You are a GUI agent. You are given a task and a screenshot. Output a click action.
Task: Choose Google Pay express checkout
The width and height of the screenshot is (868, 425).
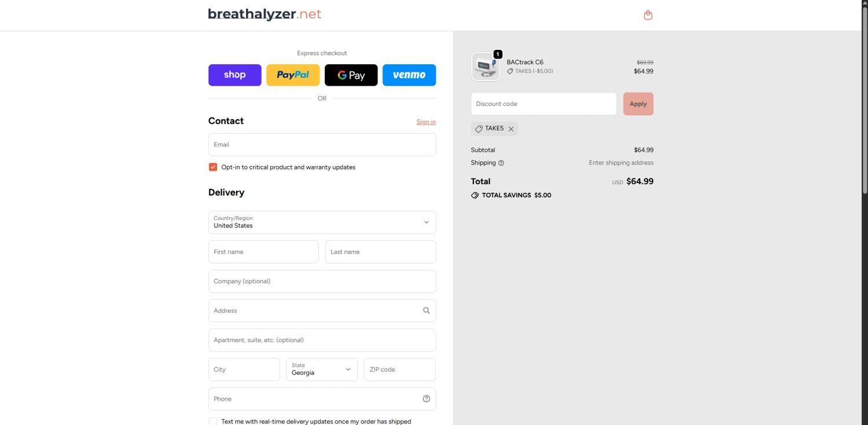coord(351,75)
